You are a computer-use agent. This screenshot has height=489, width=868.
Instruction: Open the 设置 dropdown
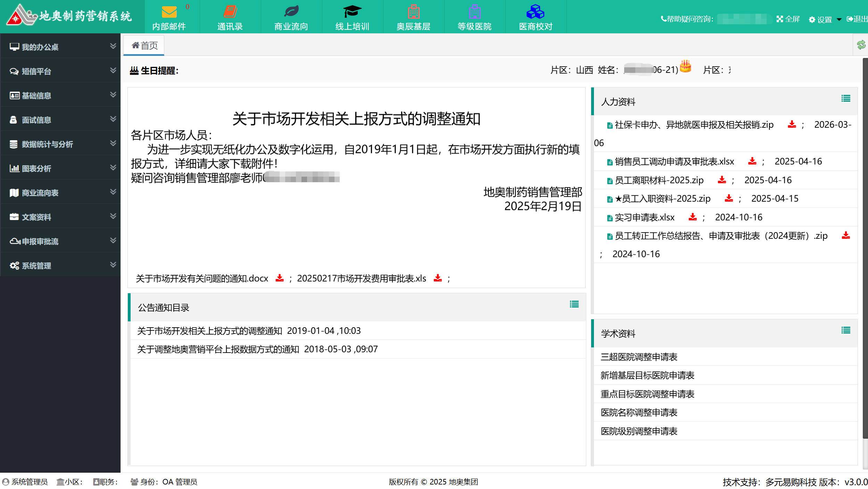[825, 19]
